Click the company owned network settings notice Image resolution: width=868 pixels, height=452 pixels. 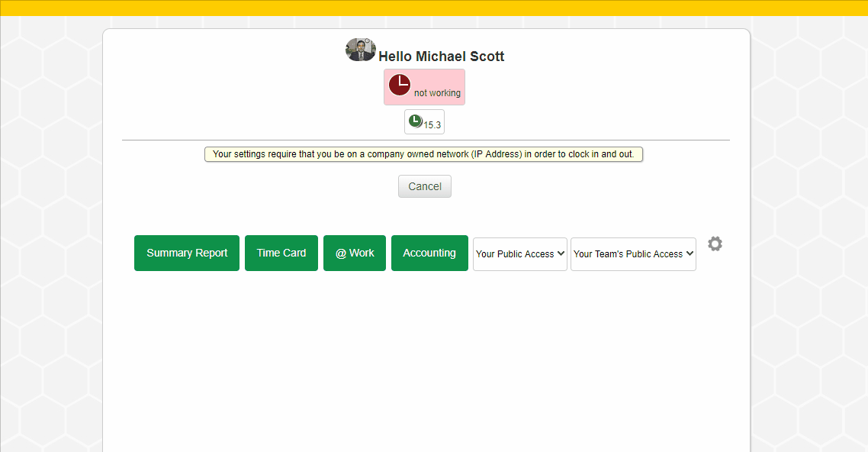tap(423, 154)
